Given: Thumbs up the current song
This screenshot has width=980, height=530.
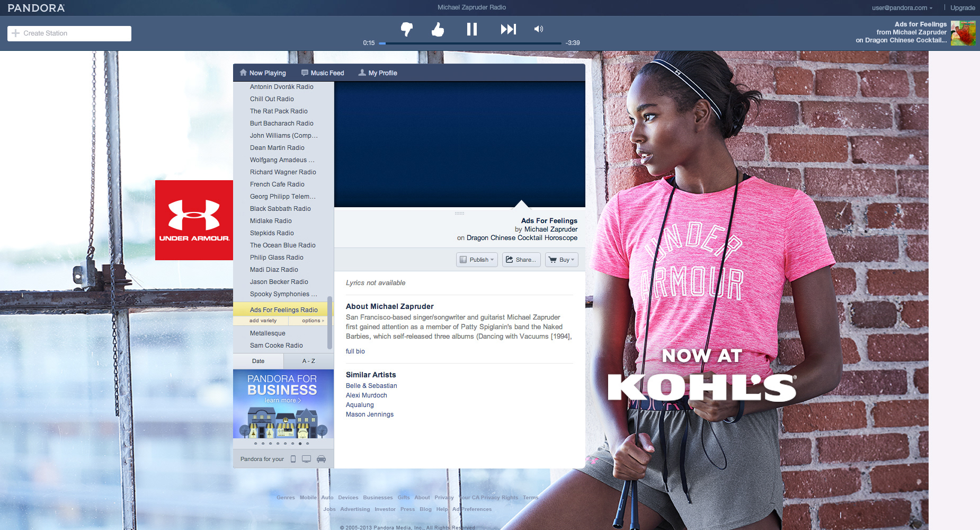Looking at the screenshot, I should [x=438, y=29].
